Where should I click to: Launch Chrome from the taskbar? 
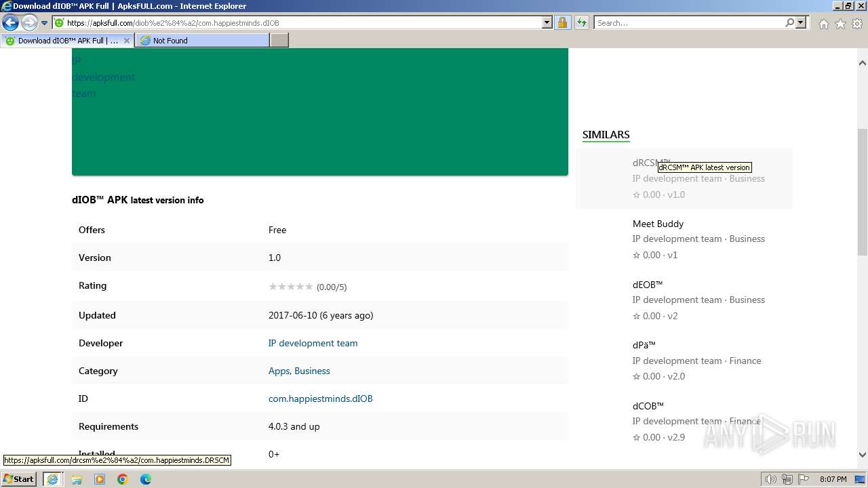pyautogui.click(x=123, y=479)
